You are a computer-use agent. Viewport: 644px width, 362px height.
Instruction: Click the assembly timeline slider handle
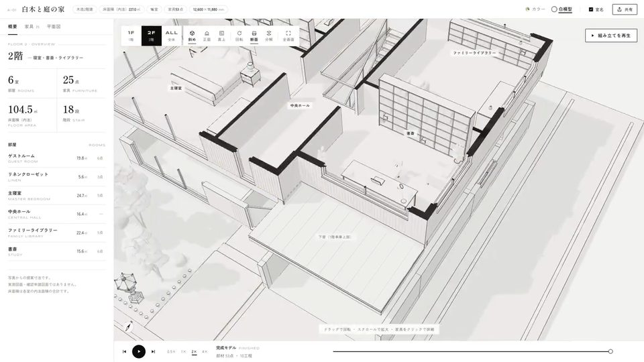610,351
